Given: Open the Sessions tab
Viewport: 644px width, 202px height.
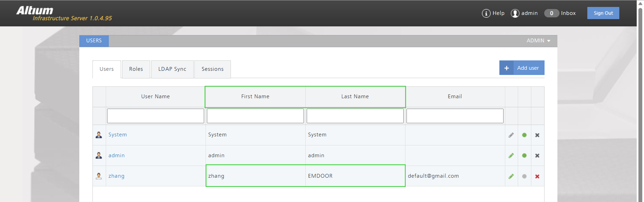Looking at the screenshot, I should pos(212,69).
